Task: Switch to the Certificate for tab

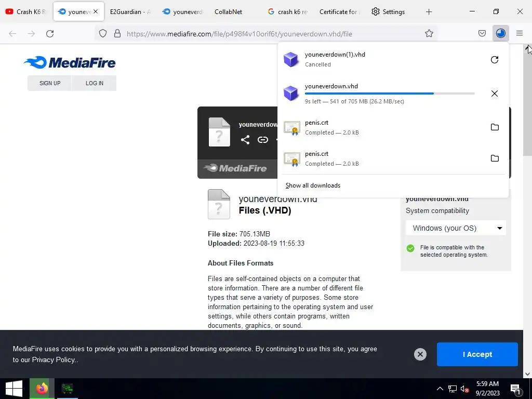Action: point(340,11)
